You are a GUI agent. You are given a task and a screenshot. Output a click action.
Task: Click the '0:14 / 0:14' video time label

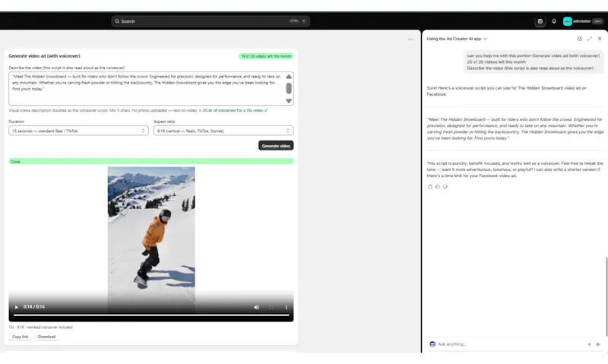[33, 307]
